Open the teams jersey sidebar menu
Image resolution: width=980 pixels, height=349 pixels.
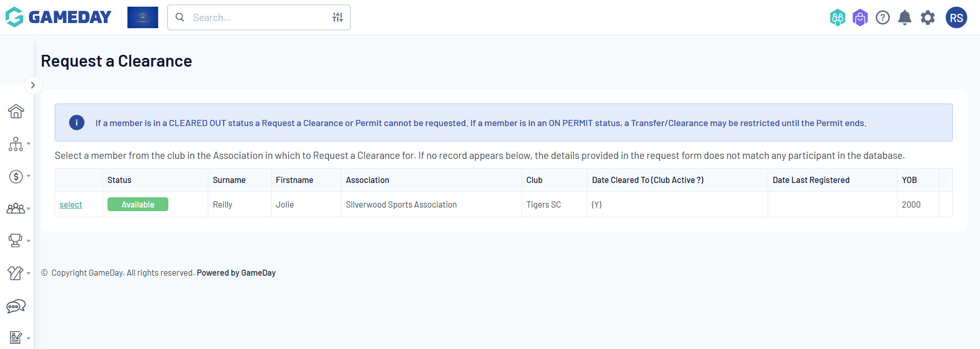pos(16,273)
